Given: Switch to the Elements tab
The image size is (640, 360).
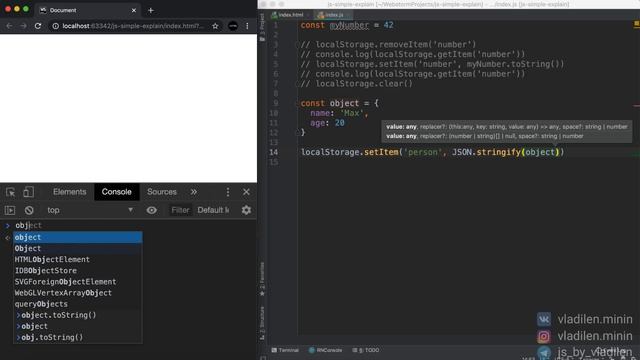Looking at the screenshot, I should coord(69,192).
